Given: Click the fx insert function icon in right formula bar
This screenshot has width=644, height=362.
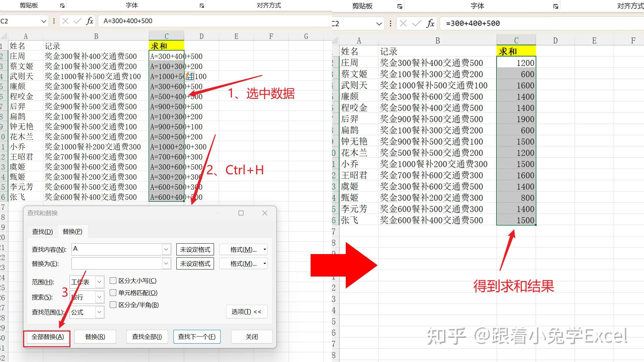Looking at the screenshot, I should pyautogui.click(x=430, y=23).
